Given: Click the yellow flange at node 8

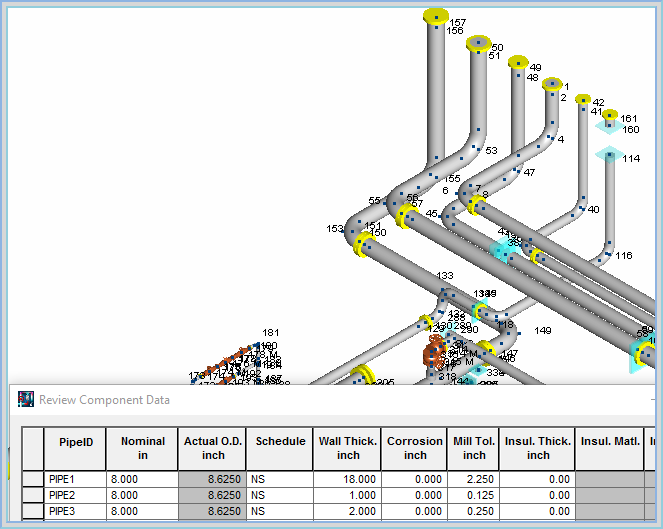Looking at the screenshot, I should 475,205.
